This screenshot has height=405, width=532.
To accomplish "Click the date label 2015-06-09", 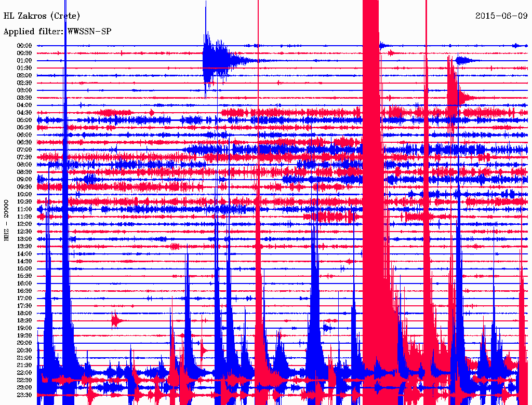I will tap(501, 16).
